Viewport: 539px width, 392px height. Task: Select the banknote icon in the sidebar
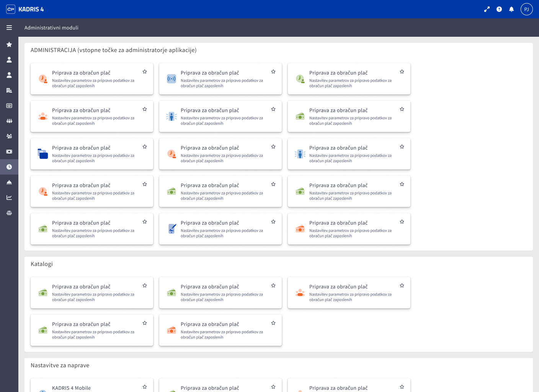[x=9, y=152]
